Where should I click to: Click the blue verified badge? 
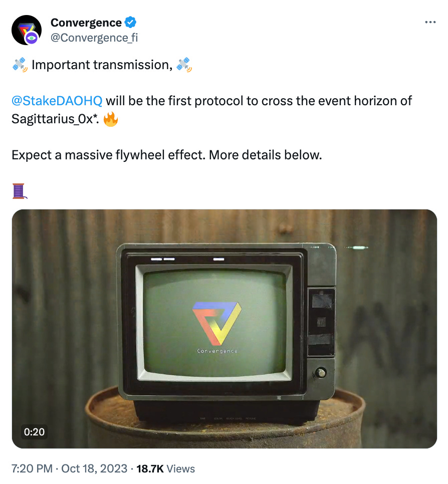[x=130, y=22]
